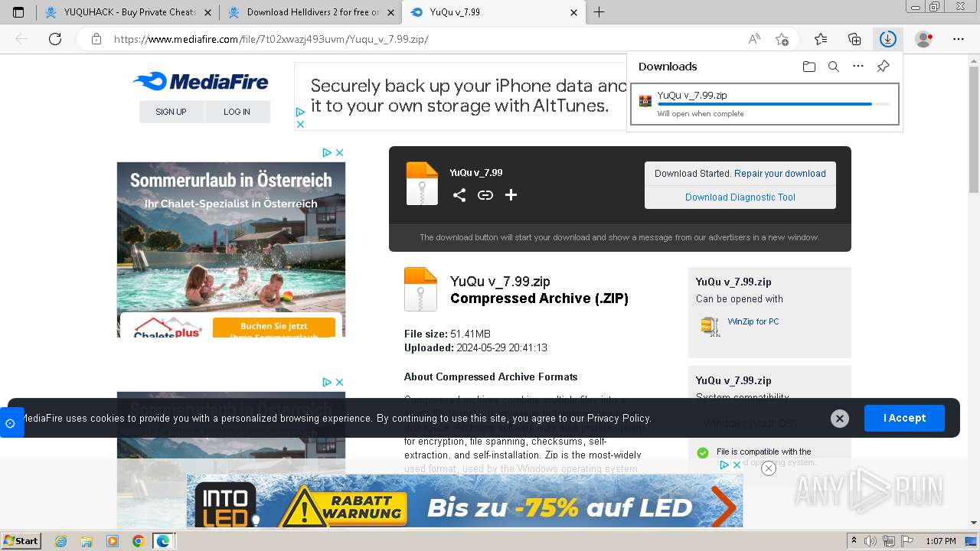The height and width of the screenshot is (551, 980).
Task: Click the SIGN UP button
Action: pyautogui.click(x=171, y=112)
